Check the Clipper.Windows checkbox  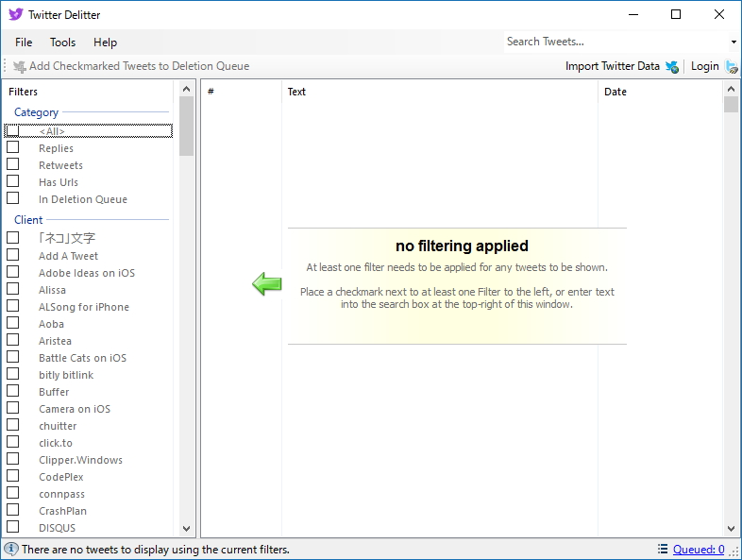pos(13,459)
